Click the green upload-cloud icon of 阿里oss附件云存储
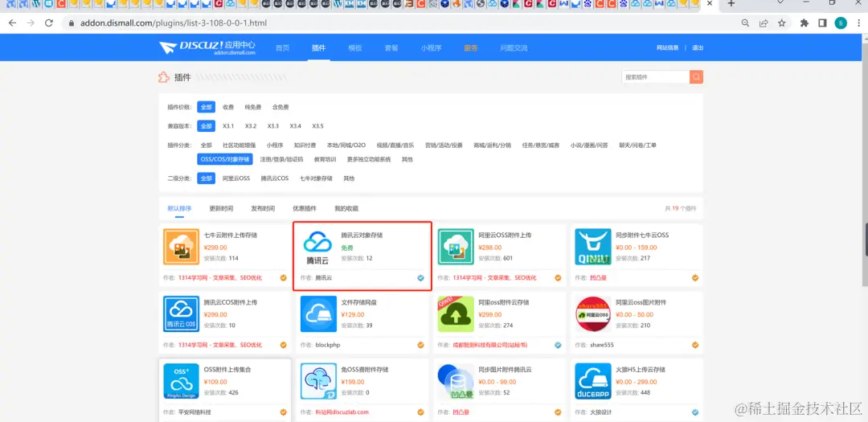Viewport: 868px width, 422px height. [x=456, y=314]
